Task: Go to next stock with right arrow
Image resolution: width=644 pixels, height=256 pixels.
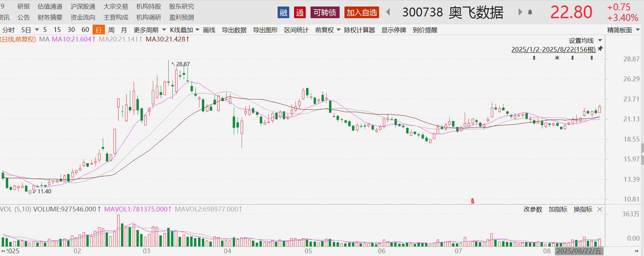Action: coord(520,12)
